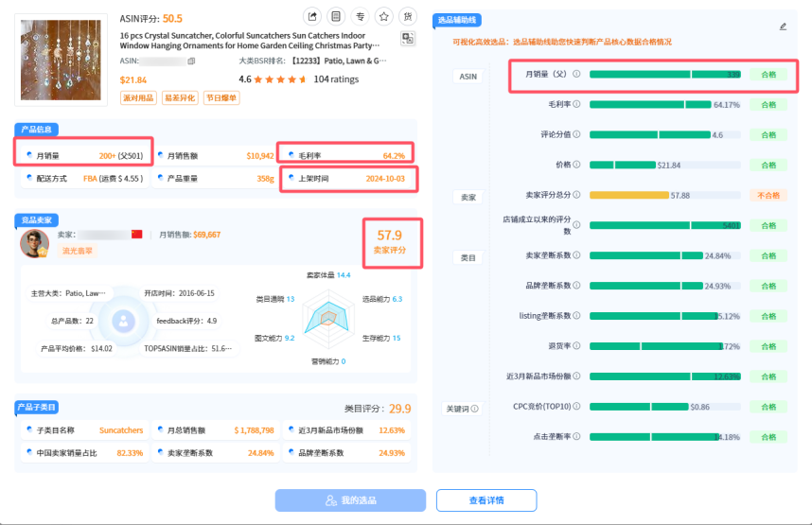The height and width of the screenshot is (525, 812).
Task: Click the 开店时间: 2016-06-15 bubble
Action: coord(179,293)
